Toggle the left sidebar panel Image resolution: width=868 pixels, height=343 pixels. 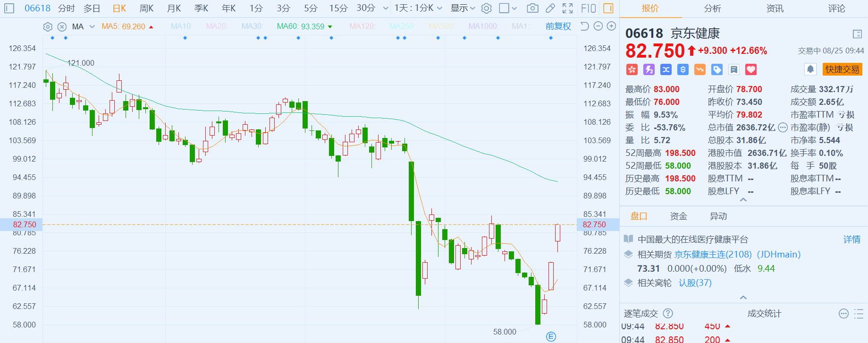pos(9,8)
